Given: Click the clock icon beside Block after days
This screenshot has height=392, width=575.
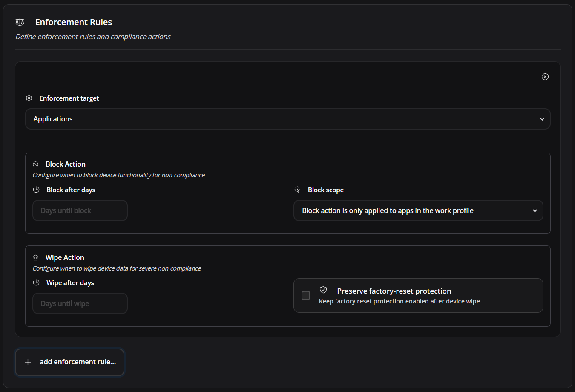Looking at the screenshot, I should point(36,190).
